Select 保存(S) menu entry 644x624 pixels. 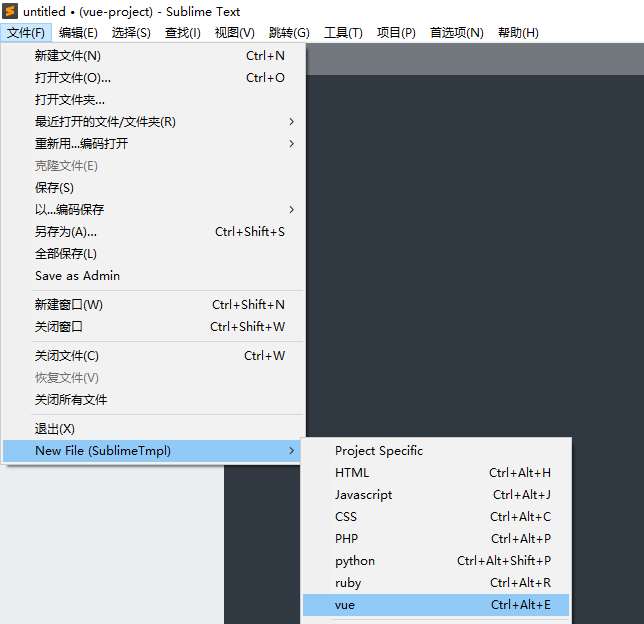click(154, 188)
